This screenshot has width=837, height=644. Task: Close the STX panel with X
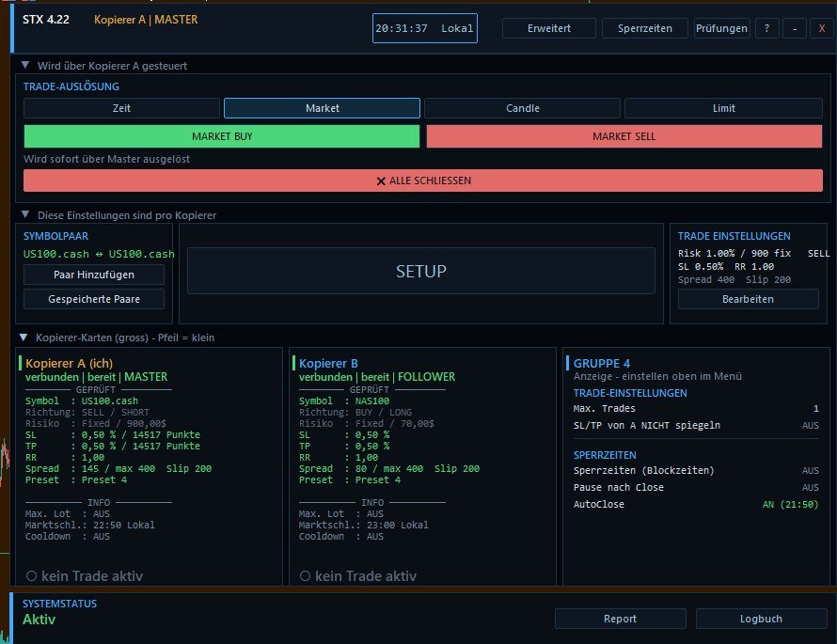pyautogui.click(x=822, y=28)
